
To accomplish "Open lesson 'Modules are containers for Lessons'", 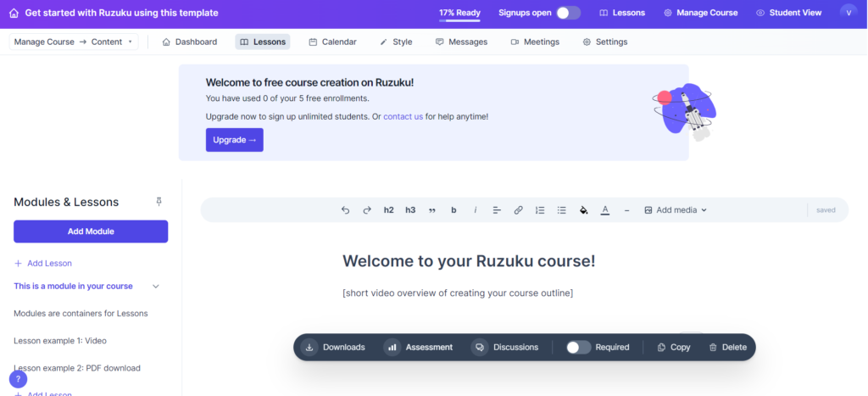I will click(81, 314).
